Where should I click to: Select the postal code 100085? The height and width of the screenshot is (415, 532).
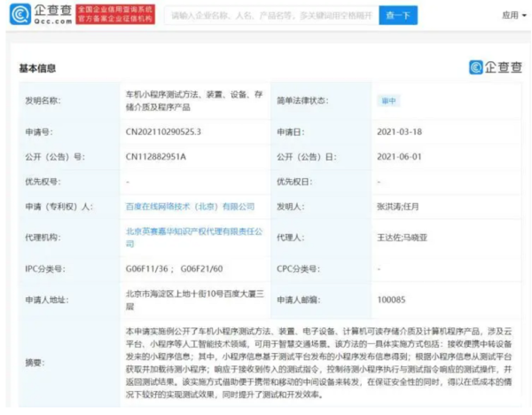(x=391, y=300)
